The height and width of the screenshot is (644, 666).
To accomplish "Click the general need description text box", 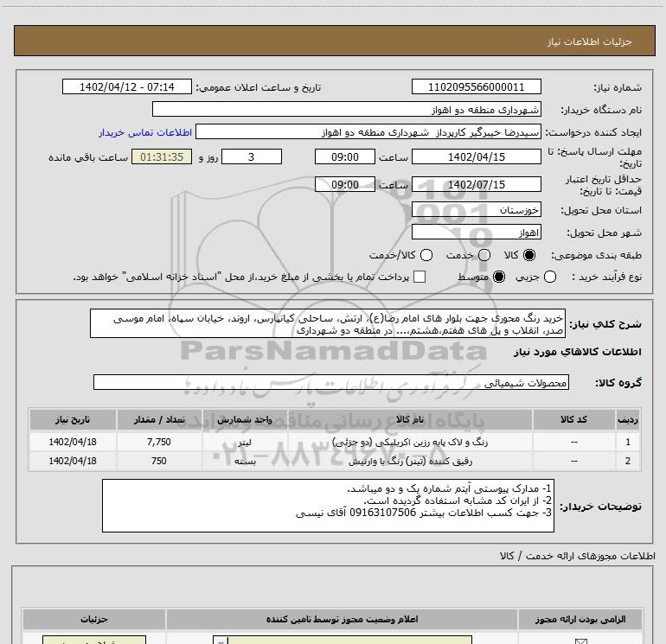I will [x=328, y=323].
